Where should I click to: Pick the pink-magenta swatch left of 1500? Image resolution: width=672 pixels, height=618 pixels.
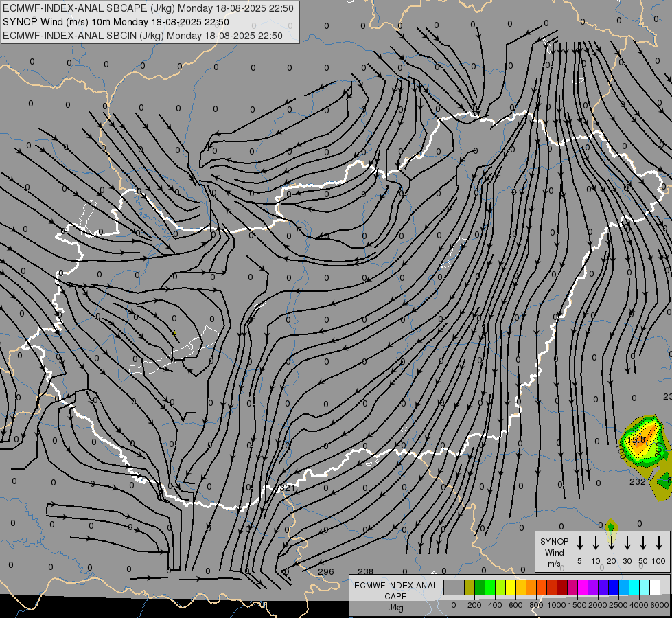point(572,587)
